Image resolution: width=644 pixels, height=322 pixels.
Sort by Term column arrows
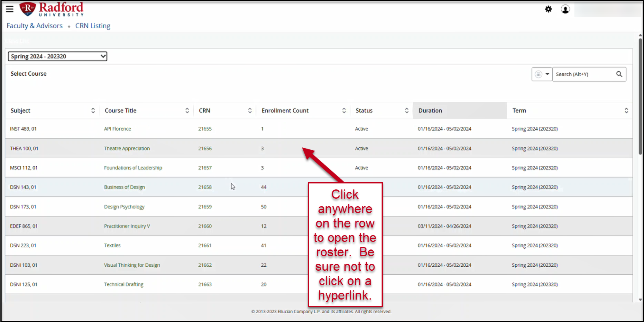coord(626,111)
